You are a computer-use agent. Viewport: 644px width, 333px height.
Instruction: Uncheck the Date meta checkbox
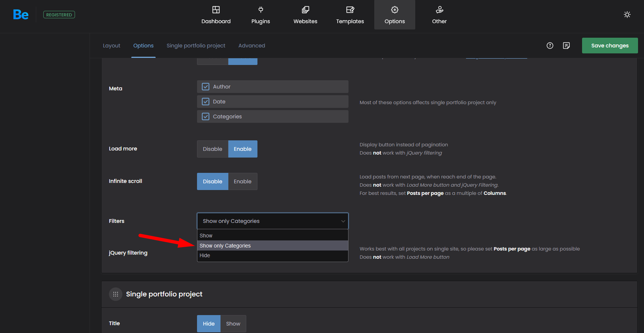click(x=206, y=102)
